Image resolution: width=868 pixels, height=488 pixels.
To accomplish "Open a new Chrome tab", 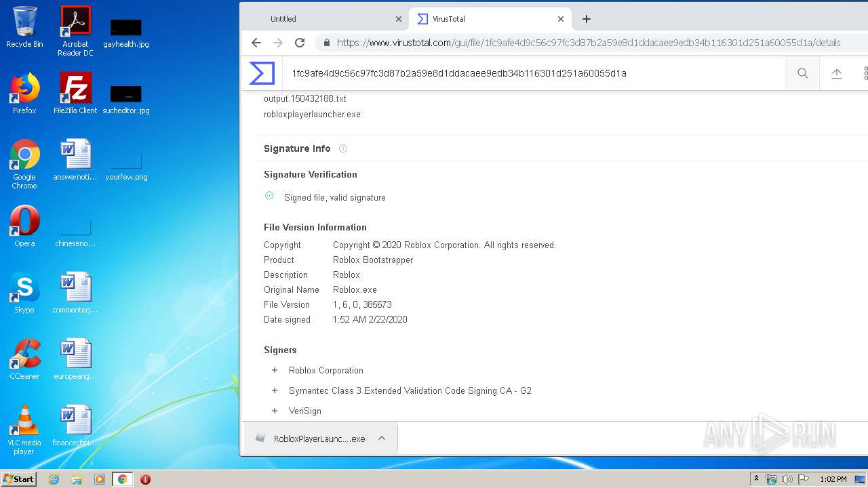I will coord(587,19).
